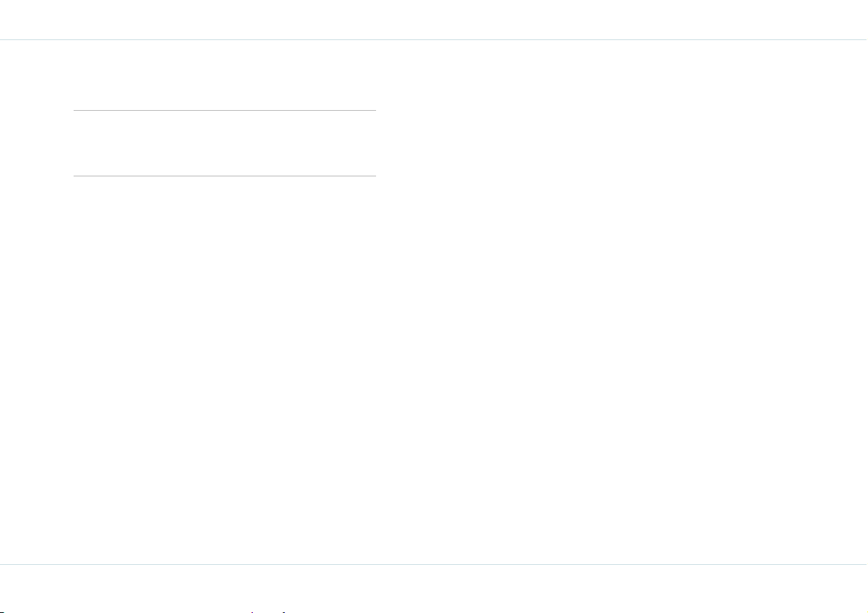Click the center of the blank page

click(434, 302)
